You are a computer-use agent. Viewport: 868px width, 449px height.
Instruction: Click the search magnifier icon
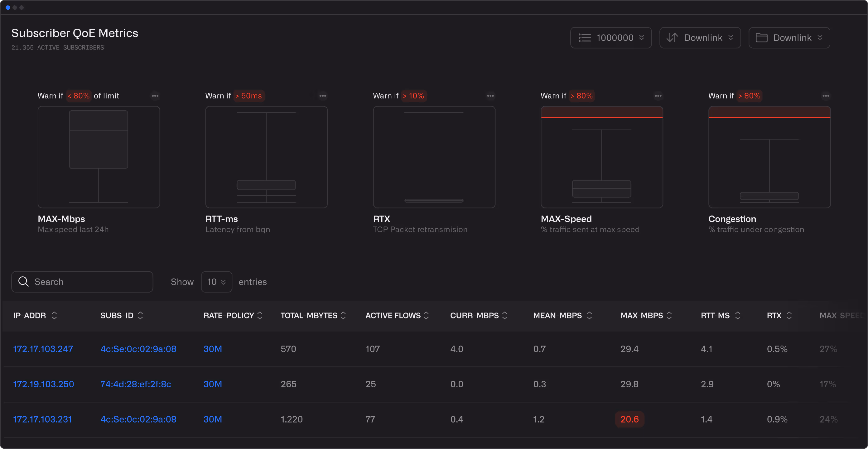[x=24, y=282]
